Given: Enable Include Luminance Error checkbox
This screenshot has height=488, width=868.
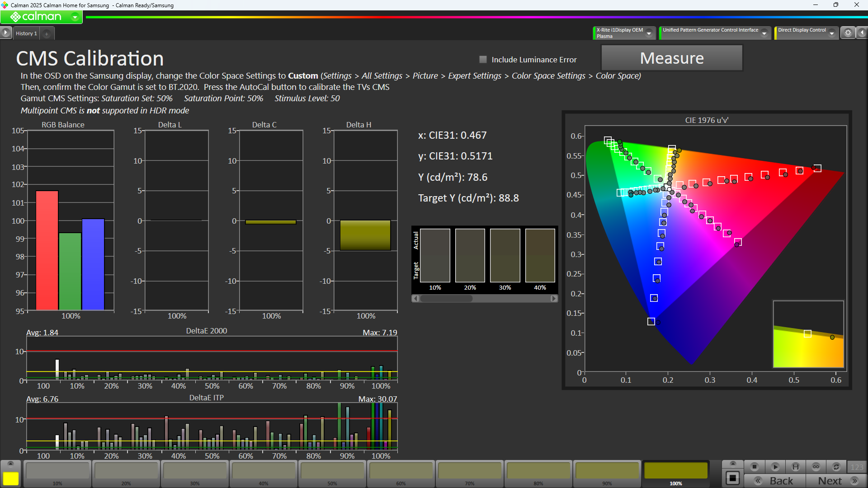Looking at the screenshot, I should 483,60.
